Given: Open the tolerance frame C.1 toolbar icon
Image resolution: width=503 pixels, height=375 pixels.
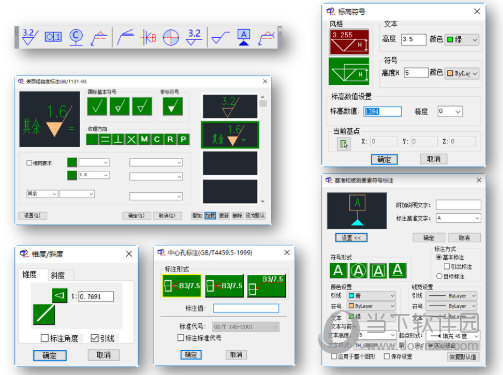Looking at the screenshot, I should pos(53,37).
